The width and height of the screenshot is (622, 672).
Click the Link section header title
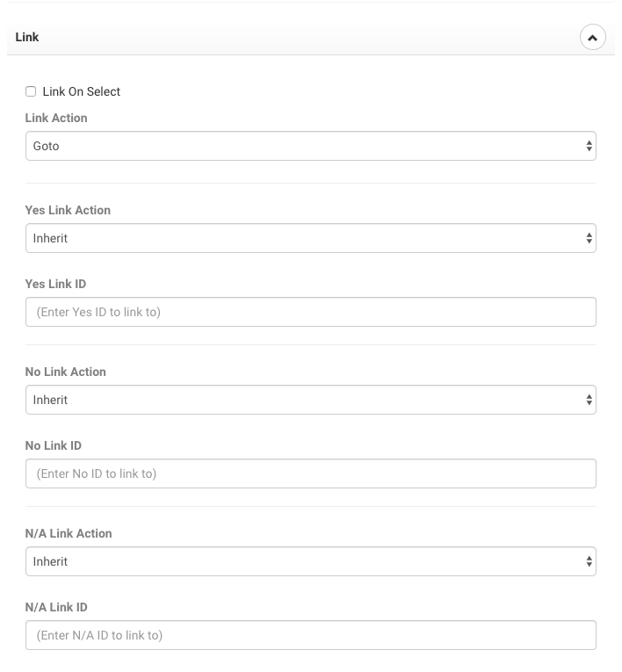coord(27,38)
